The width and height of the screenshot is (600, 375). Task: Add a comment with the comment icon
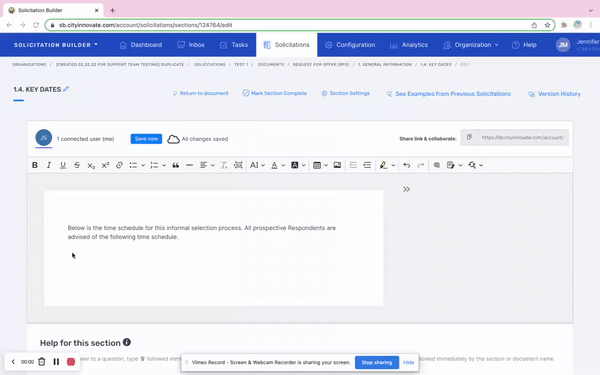coord(437,165)
